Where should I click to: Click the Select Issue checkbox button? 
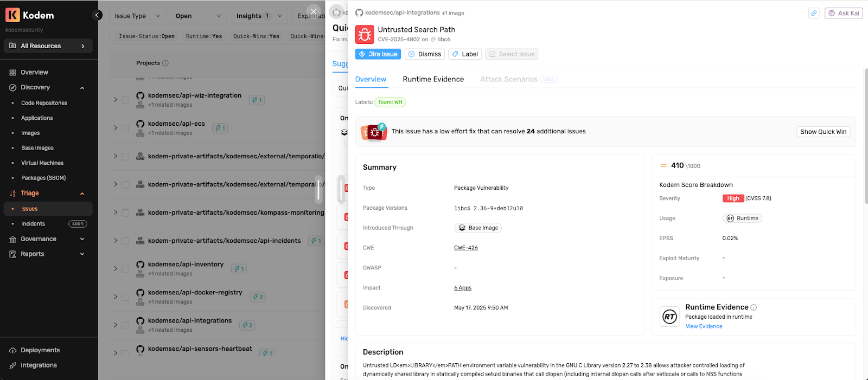click(512, 54)
